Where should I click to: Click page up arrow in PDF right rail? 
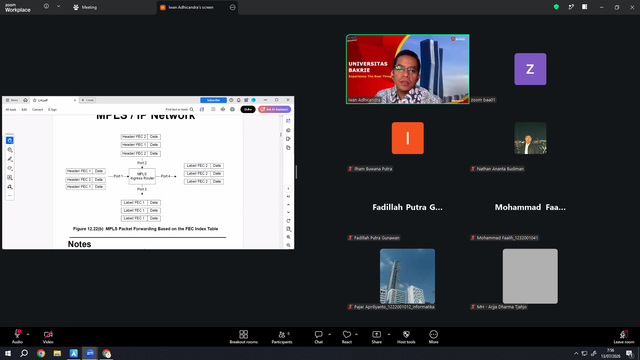[x=289, y=204]
